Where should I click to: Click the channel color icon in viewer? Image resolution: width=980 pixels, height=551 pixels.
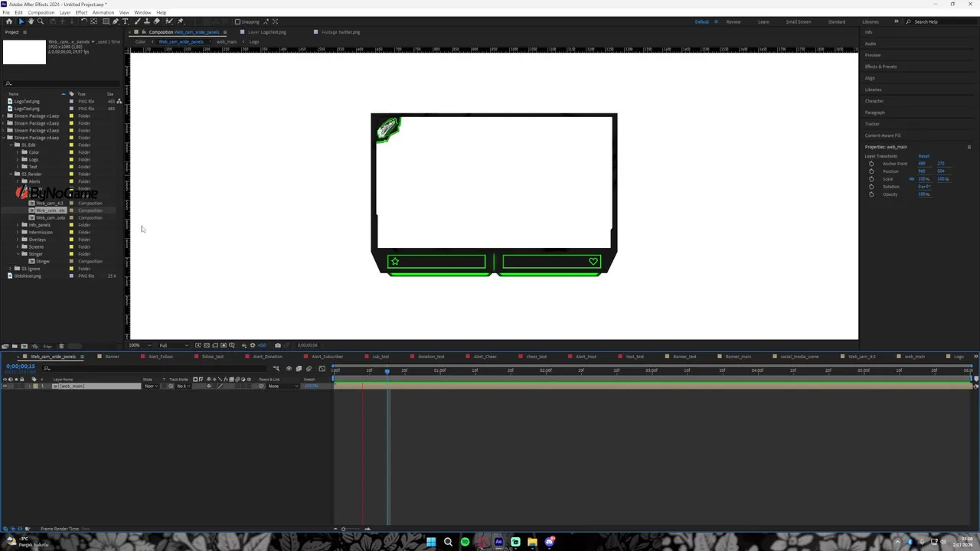pyautogui.click(x=244, y=345)
